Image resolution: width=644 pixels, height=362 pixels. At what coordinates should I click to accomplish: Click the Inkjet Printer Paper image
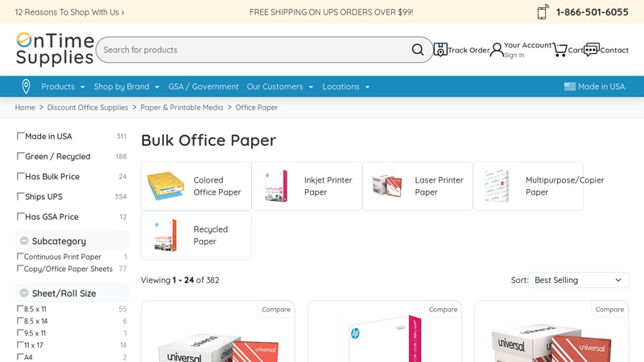pyautogui.click(x=276, y=186)
